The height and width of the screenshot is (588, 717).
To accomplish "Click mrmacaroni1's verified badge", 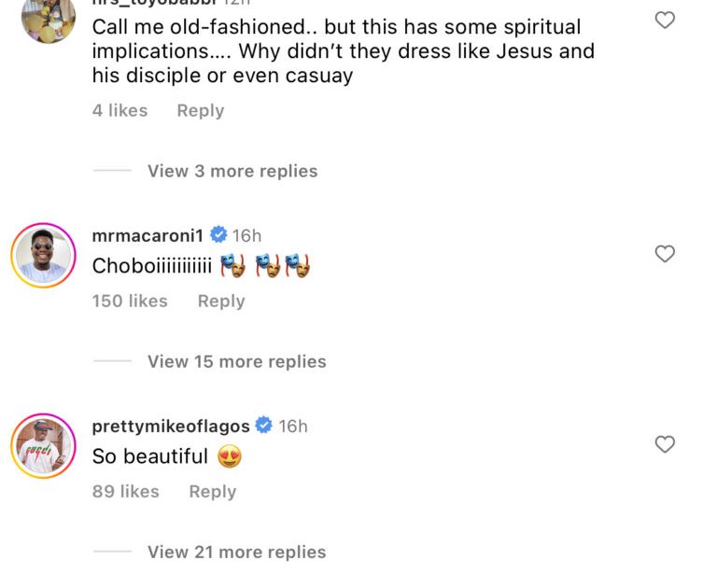I will click(x=218, y=235).
